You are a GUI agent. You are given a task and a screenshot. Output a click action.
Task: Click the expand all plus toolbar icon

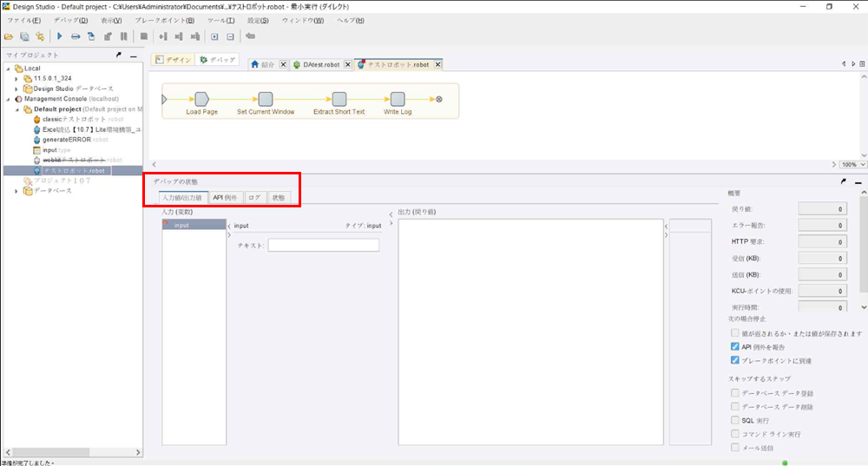pos(214,36)
